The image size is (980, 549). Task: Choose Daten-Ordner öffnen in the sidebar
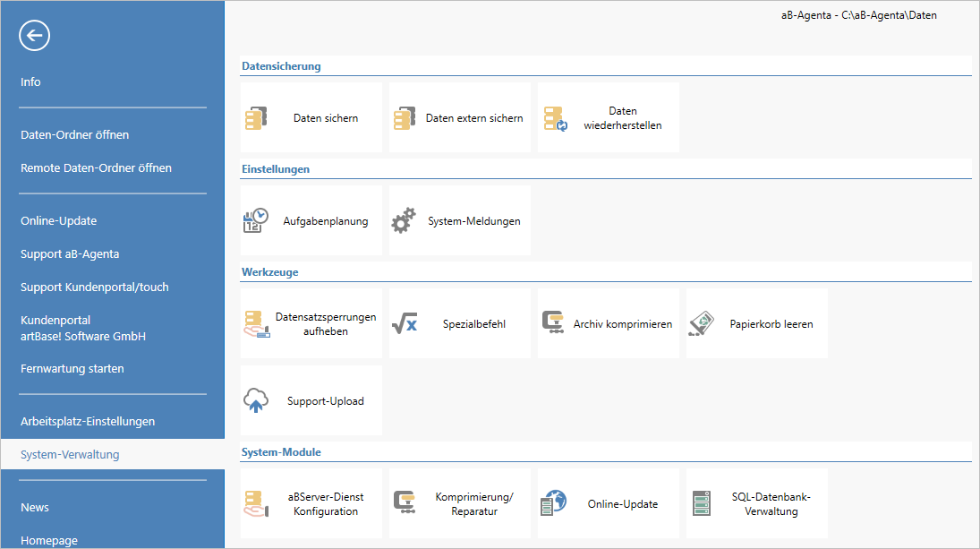75,134
